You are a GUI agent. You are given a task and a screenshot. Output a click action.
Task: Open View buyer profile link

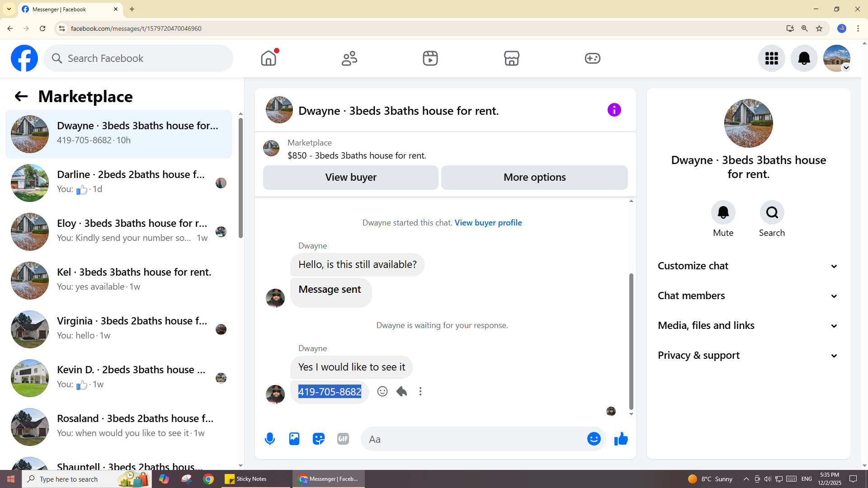(488, 222)
